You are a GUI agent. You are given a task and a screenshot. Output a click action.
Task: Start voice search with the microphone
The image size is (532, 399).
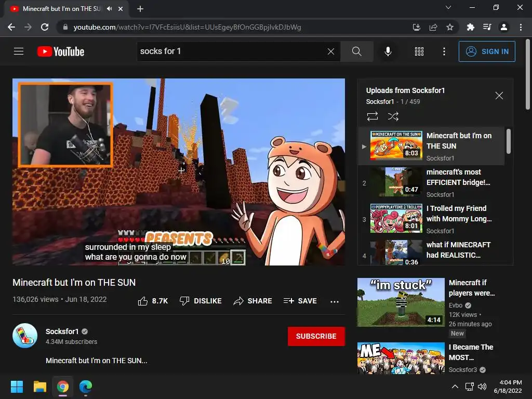pos(388,51)
